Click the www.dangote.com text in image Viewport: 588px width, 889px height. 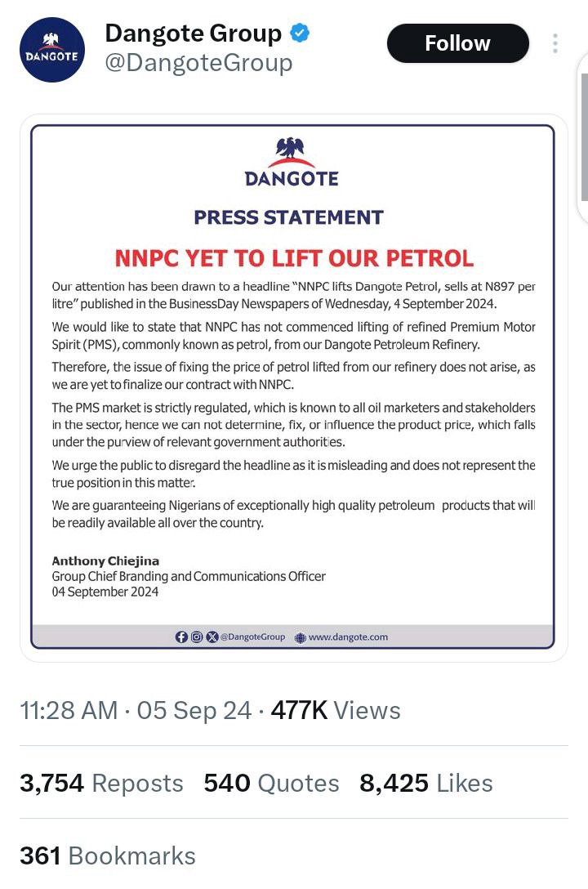point(348,637)
